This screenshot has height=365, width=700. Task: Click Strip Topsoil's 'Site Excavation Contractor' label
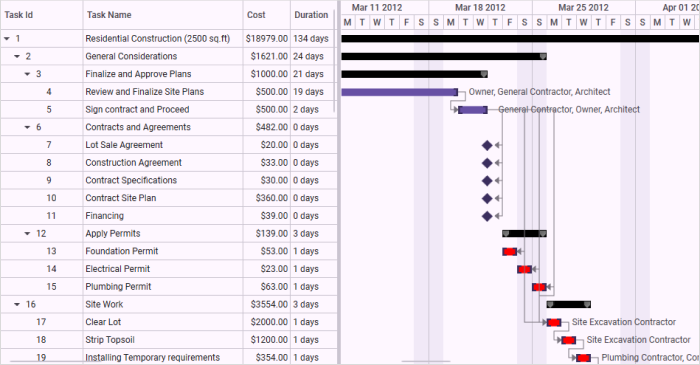(638, 340)
